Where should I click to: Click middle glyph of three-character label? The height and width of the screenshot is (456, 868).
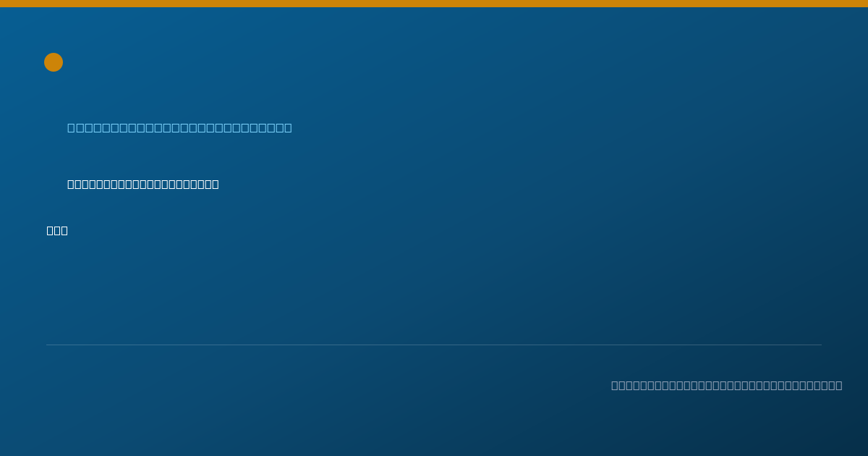point(57,230)
